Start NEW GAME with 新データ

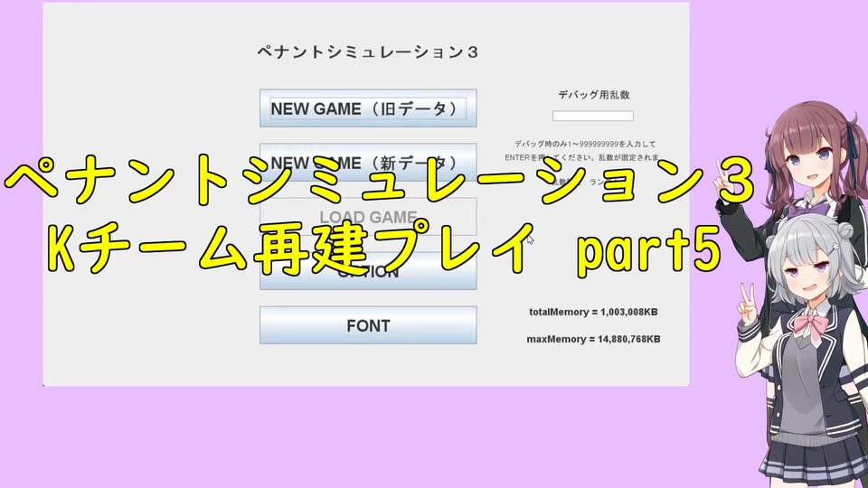tap(368, 162)
